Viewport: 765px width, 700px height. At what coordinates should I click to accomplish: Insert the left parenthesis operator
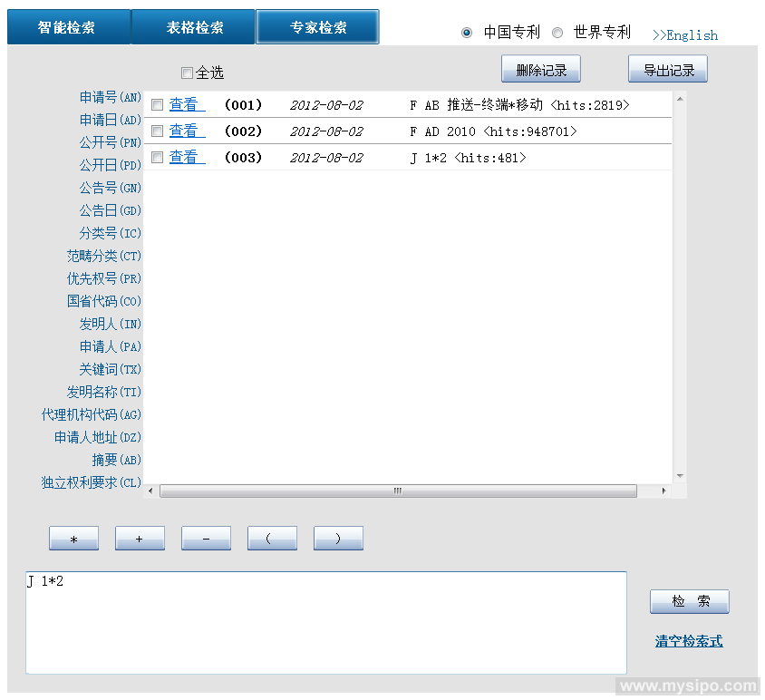pyautogui.click(x=272, y=539)
